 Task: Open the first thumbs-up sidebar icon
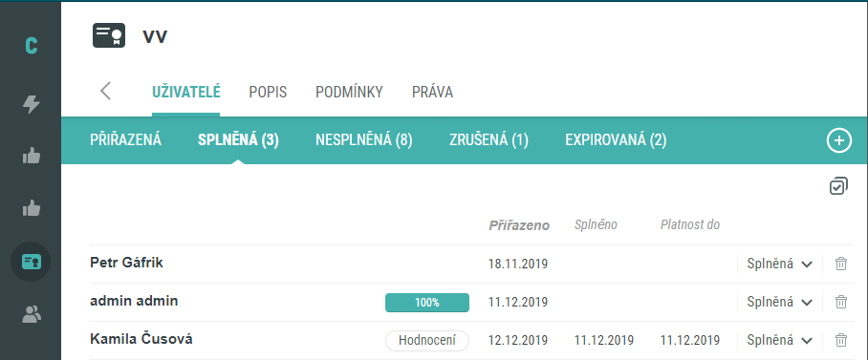(31, 157)
